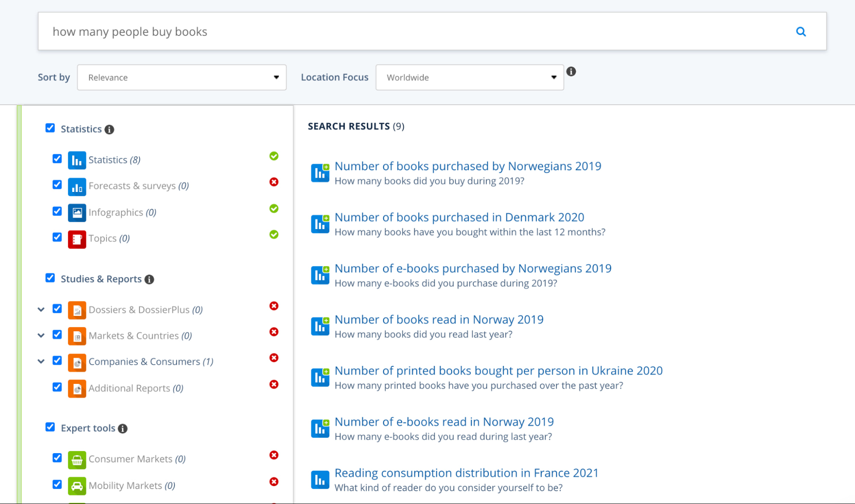Image resolution: width=855 pixels, height=504 pixels.
Task: Click the statistic chart icon for Denmark 2020 result
Action: pos(320,224)
